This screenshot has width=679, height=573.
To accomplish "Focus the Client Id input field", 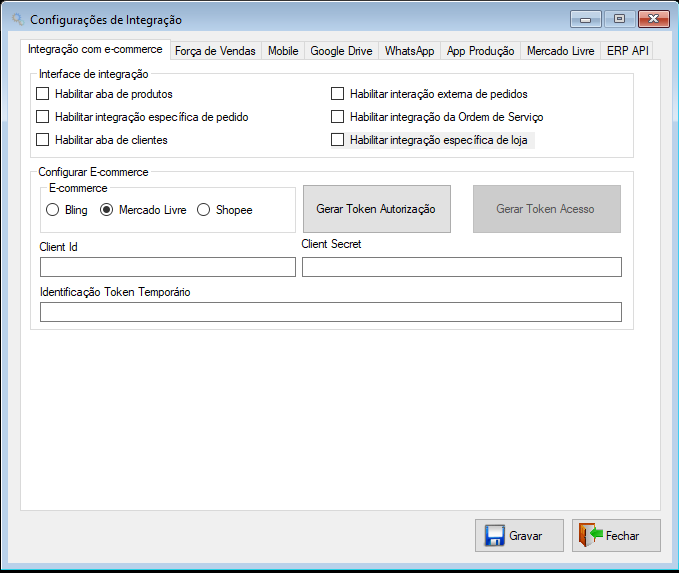I will pos(168,267).
